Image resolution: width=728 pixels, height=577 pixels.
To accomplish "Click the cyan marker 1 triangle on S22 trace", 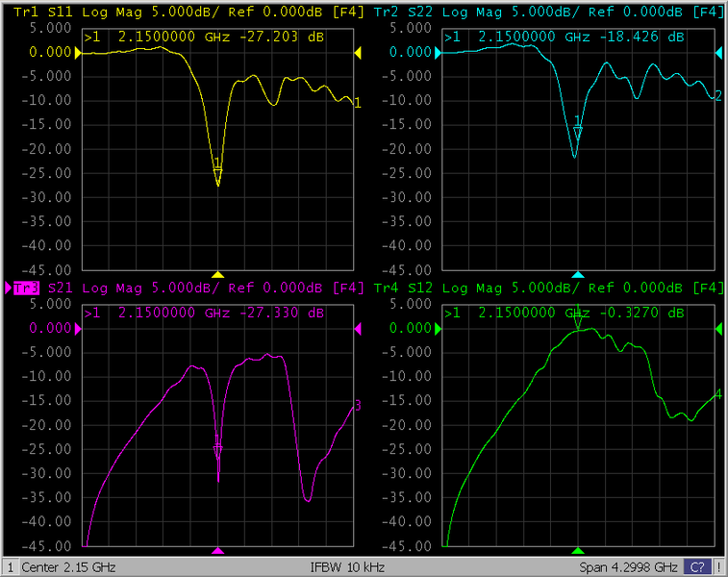I will coord(578,133).
